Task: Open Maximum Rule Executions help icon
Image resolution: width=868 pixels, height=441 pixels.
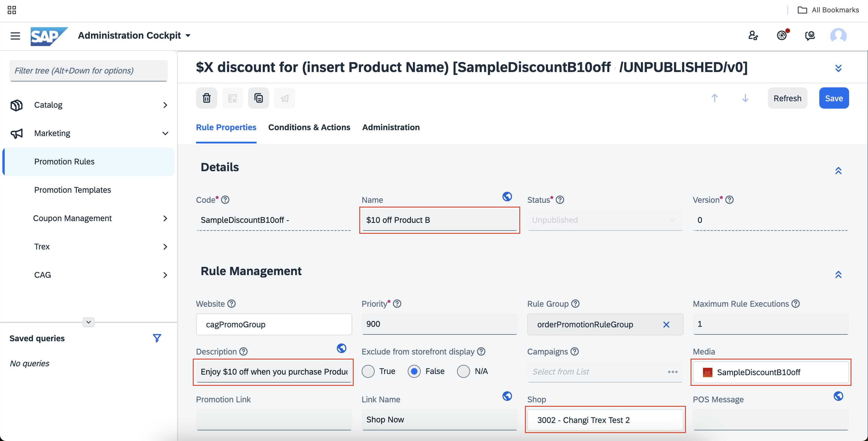Action: 796,303
